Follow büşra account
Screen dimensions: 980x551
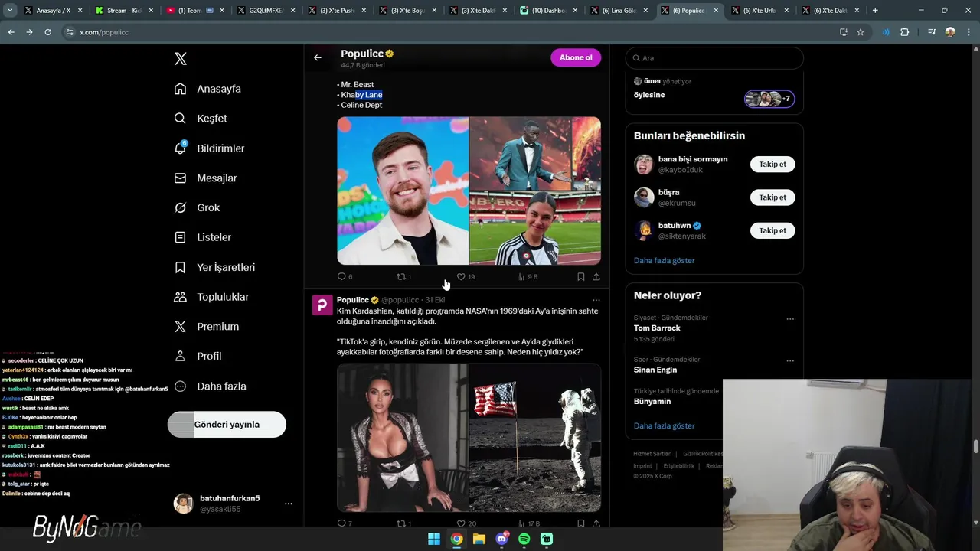773,197
